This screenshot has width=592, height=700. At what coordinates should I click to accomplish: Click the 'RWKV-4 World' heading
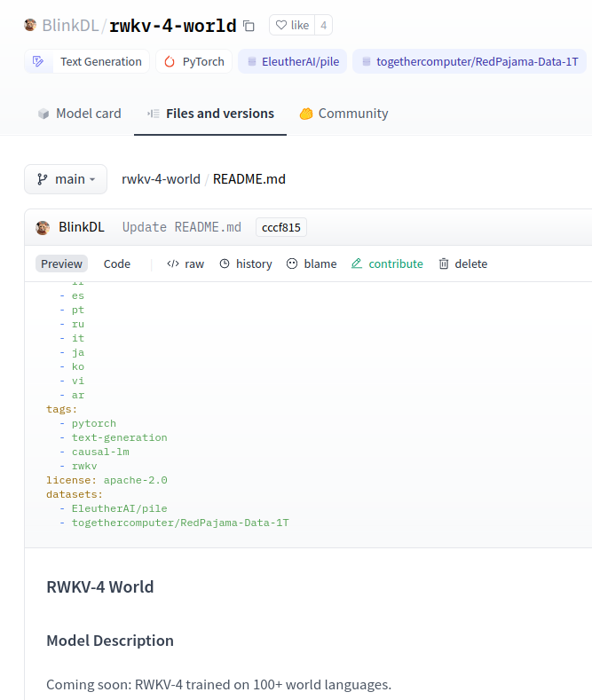100,586
